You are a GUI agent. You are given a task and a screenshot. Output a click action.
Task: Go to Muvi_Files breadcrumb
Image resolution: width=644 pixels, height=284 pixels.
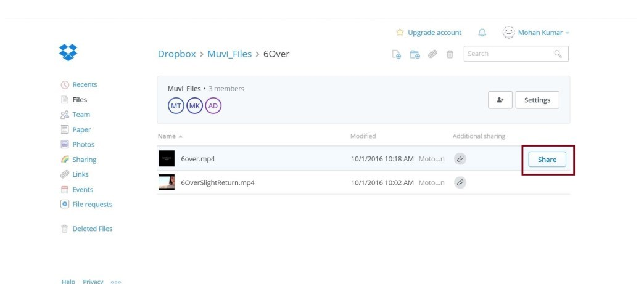pyautogui.click(x=229, y=54)
